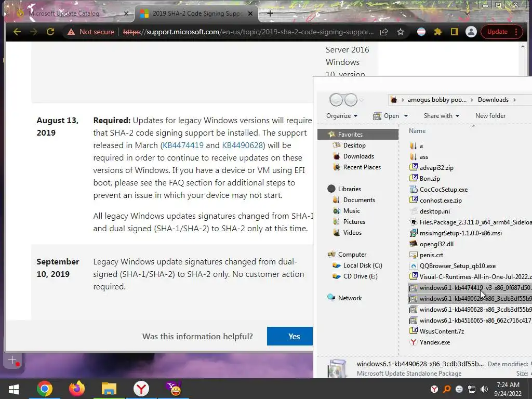532x399 pixels.
Task: Click amogus bobby poo breadcrumb
Action: click(437, 100)
